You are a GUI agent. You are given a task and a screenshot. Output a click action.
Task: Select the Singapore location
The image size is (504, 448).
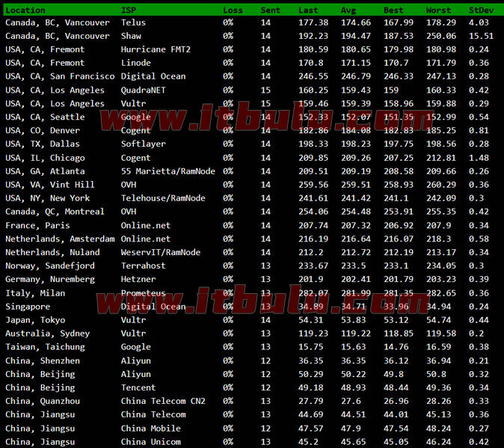coord(28,307)
